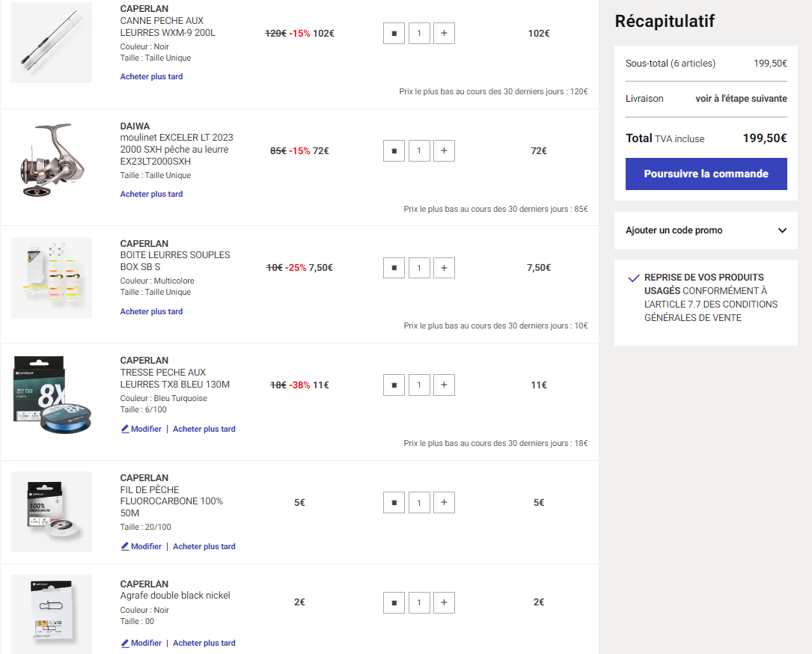This screenshot has height=654, width=812.
Task: Click the Total TVA incluse label
Action: click(665, 138)
